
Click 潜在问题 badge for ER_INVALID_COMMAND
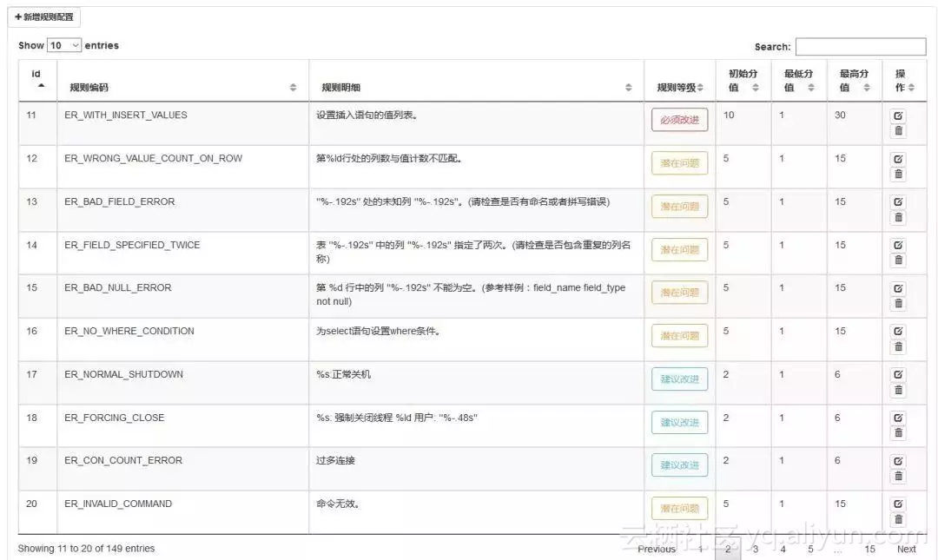tap(679, 509)
